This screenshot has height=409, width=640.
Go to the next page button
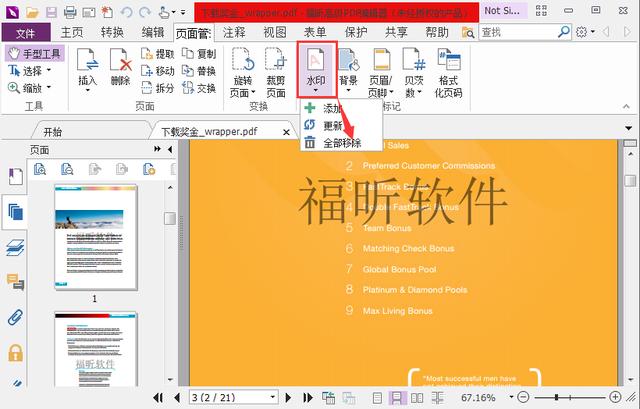[289, 397]
